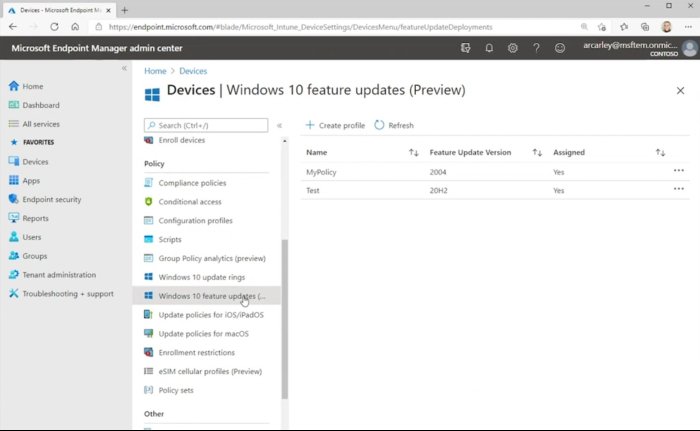
Task: Open the Test profile
Action: coord(312,190)
